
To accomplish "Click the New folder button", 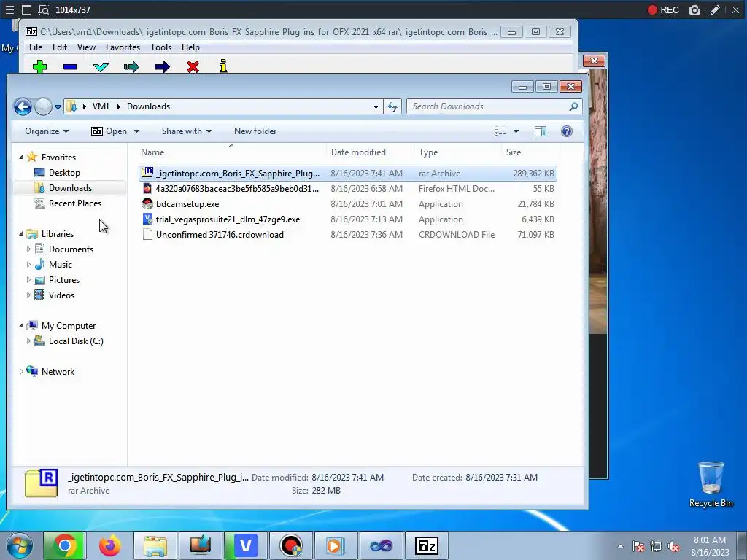I will click(255, 131).
